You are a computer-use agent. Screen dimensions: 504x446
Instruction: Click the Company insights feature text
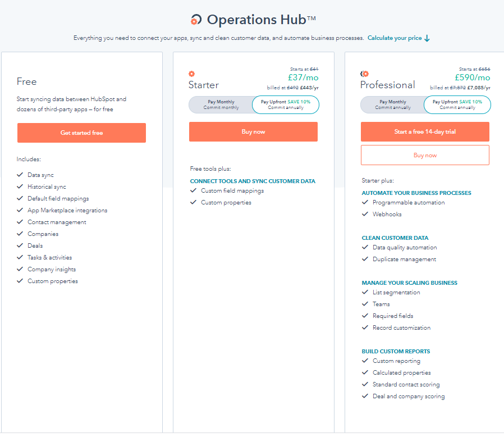point(52,269)
